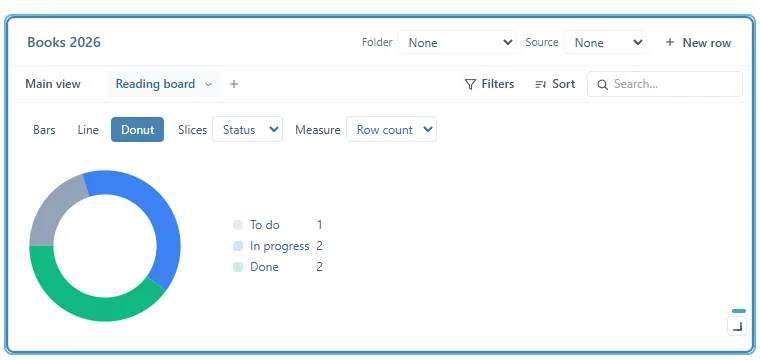
Task: Click the plus icon beside New row
Action: click(670, 42)
